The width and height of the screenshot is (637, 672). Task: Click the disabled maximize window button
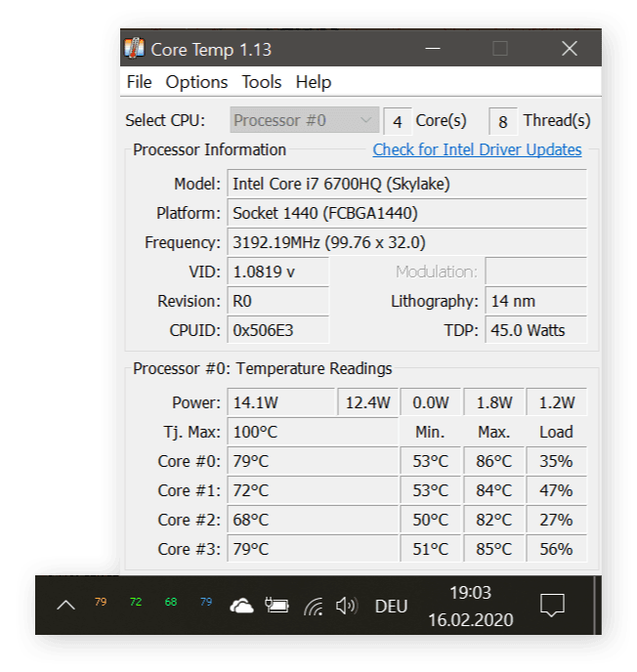500,48
